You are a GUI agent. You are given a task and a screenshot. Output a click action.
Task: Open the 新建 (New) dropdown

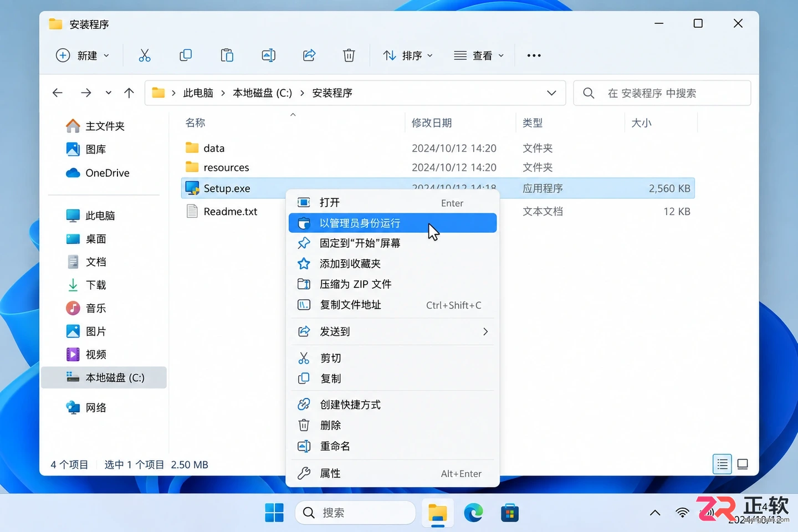(x=83, y=55)
